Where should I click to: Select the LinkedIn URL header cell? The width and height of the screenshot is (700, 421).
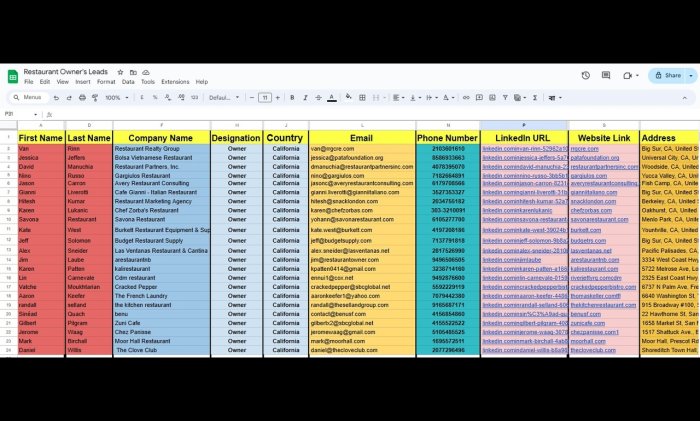point(523,138)
